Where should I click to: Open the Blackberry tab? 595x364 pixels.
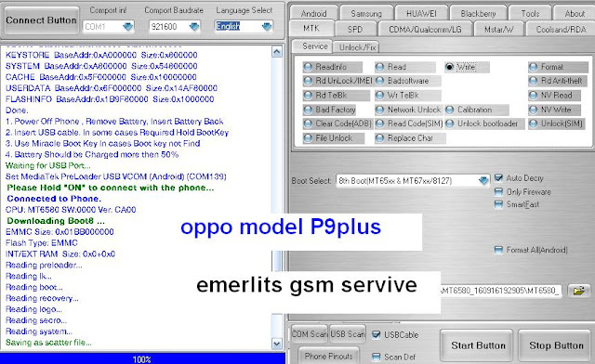478,14
